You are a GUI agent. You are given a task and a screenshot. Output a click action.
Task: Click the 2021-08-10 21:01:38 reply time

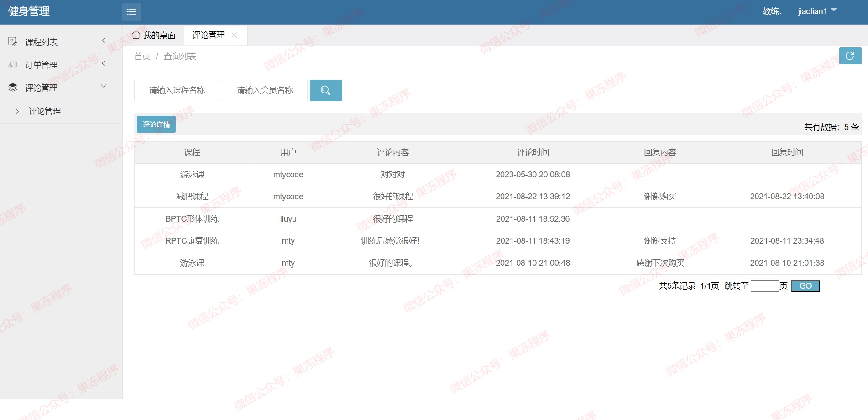pos(787,263)
